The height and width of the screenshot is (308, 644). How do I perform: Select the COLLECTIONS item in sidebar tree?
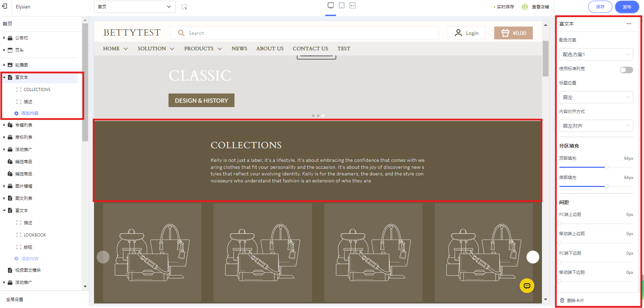37,90
